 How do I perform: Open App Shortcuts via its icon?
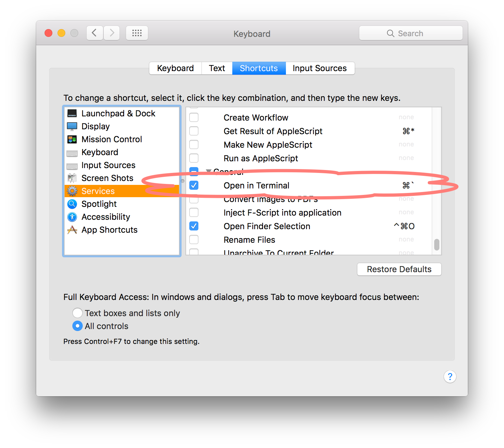(x=72, y=230)
